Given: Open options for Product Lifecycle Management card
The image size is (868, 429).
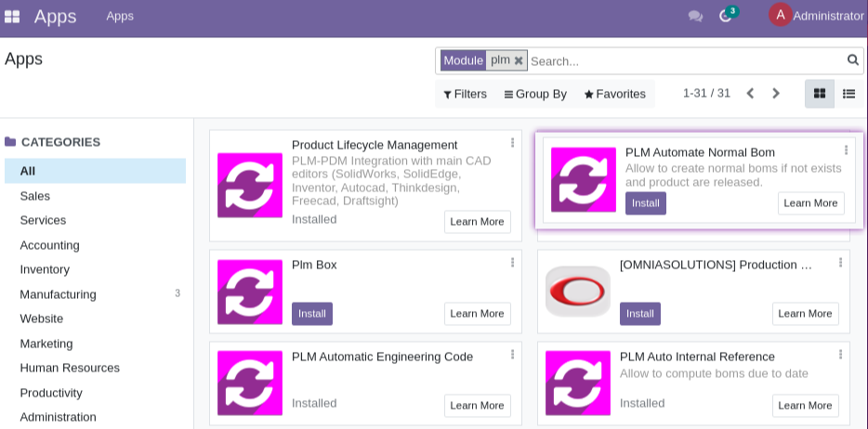Looking at the screenshot, I should pos(512,143).
